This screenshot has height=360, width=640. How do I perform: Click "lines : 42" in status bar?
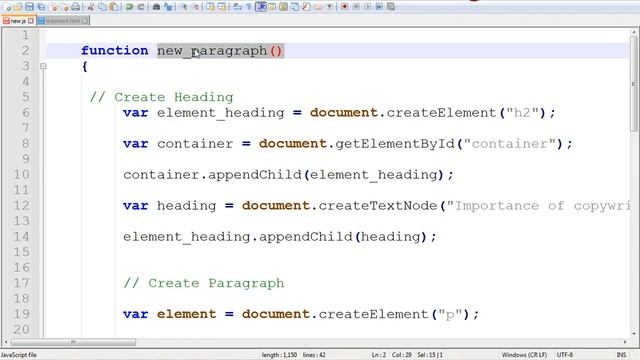click(x=314, y=355)
